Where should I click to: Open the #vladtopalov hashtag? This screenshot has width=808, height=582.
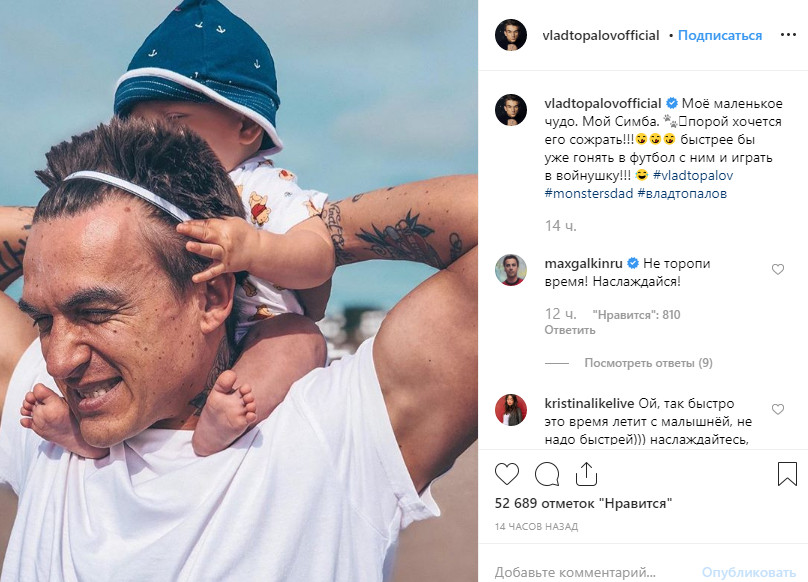(x=693, y=175)
